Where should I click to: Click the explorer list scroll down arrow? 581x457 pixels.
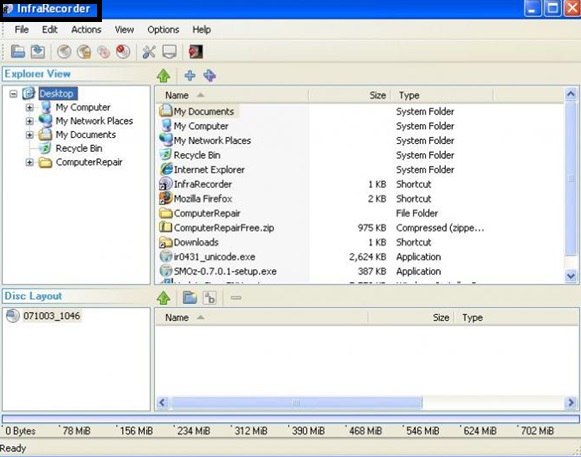(571, 276)
